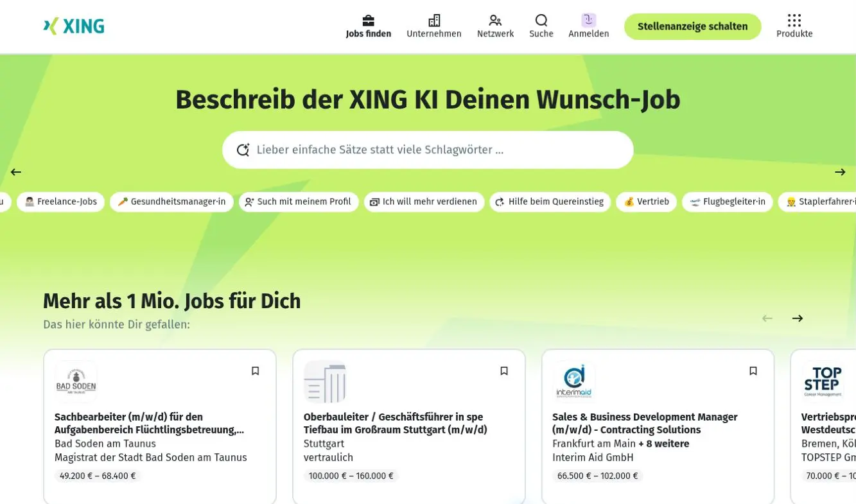Open the Suche magnifier item
This screenshot has height=504, width=856.
click(x=541, y=27)
